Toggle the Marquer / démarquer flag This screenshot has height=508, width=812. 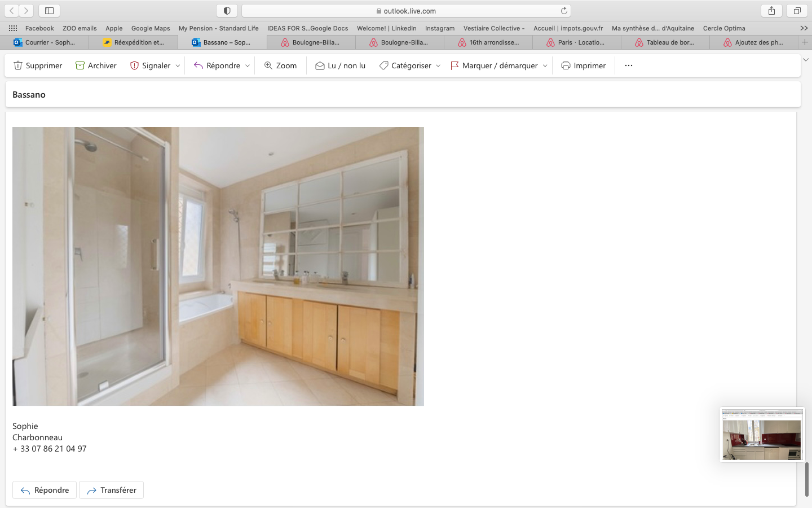[x=454, y=65]
